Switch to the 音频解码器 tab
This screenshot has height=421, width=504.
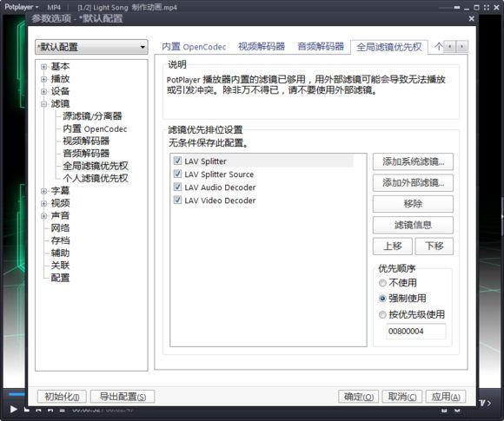click(321, 47)
